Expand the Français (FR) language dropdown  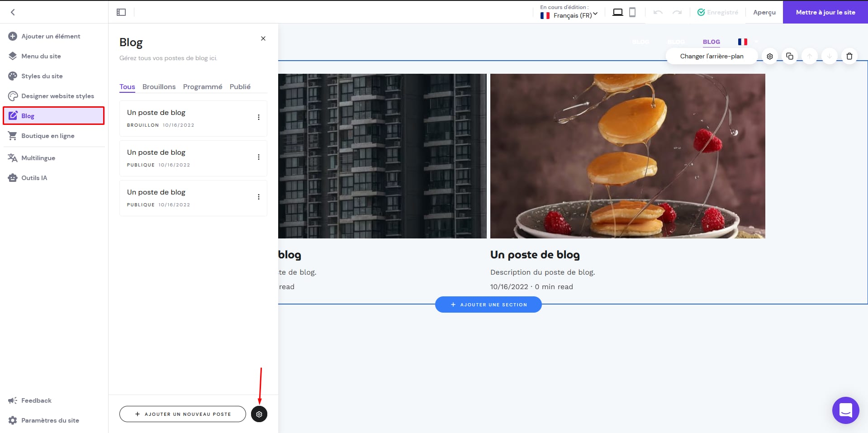coord(569,15)
